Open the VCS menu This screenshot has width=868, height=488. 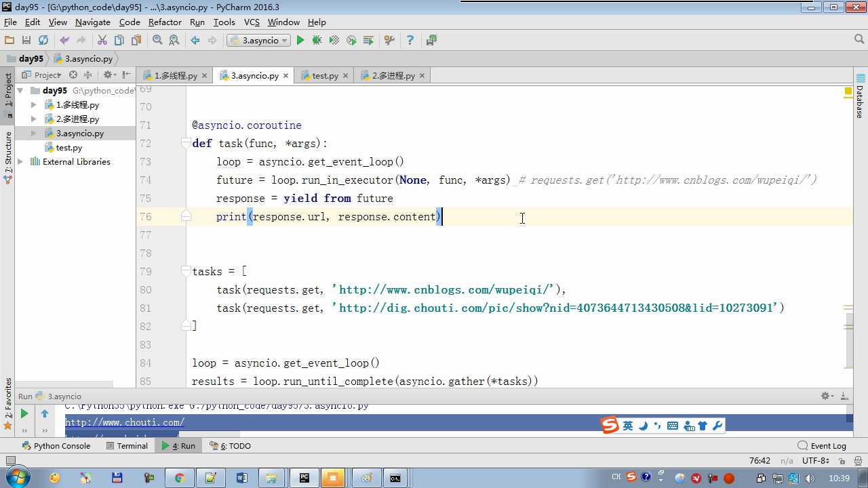pos(252,22)
